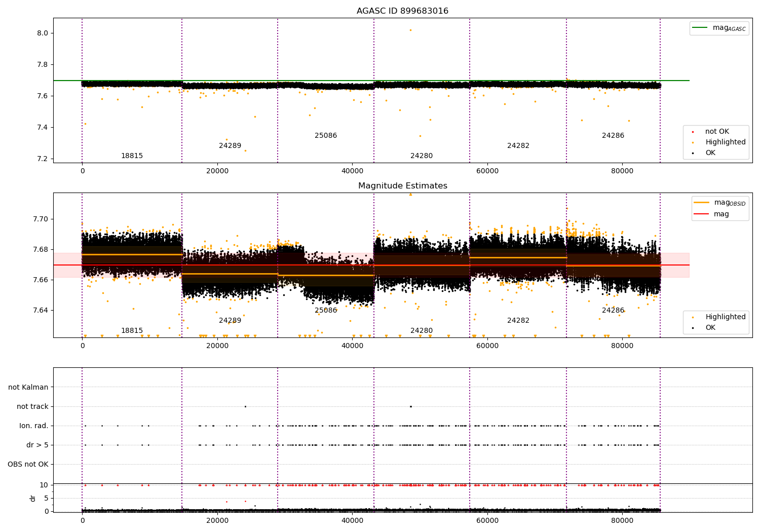Click x-axis tick 80000 under the bottom plot

[x=622, y=520]
